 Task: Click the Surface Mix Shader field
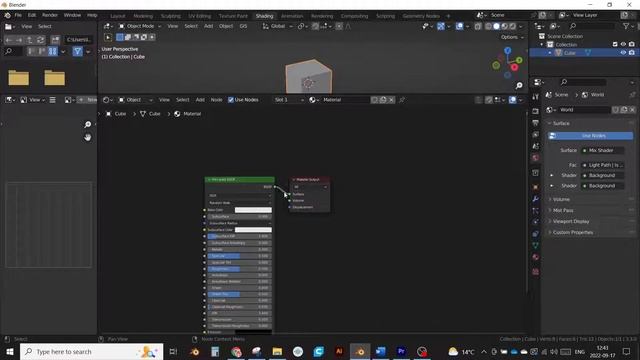point(602,150)
